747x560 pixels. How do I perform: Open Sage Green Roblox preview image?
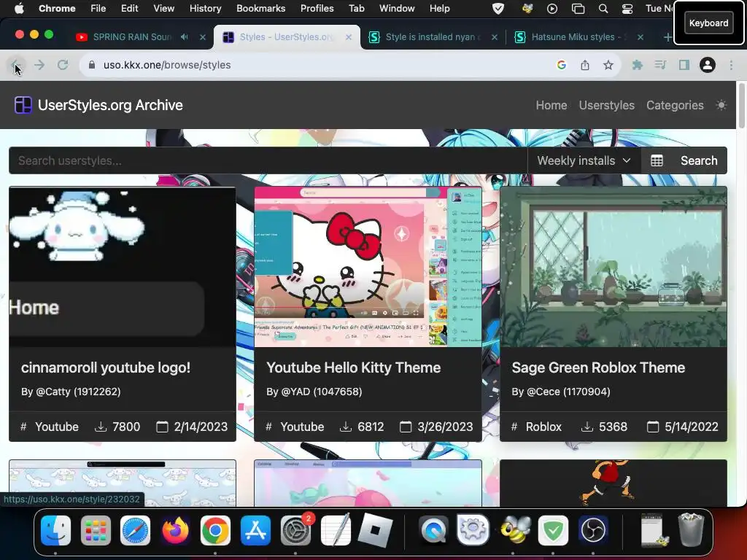pos(614,267)
